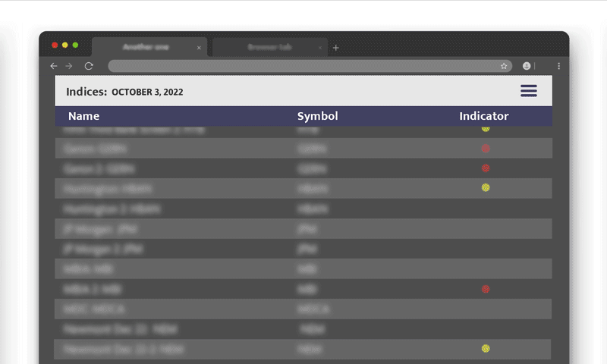This screenshot has height=364, width=607.
Task: Sort by the Symbol column header
Action: click(317, 116)
